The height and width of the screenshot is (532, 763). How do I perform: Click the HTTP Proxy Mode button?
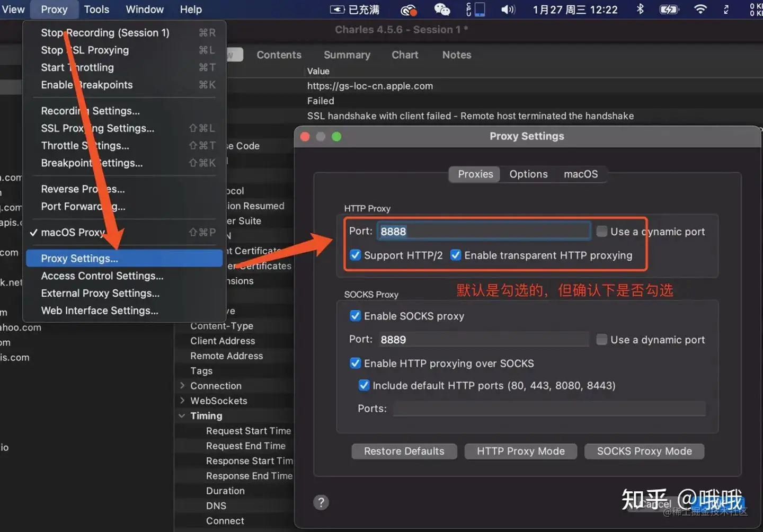pos(521,451)
